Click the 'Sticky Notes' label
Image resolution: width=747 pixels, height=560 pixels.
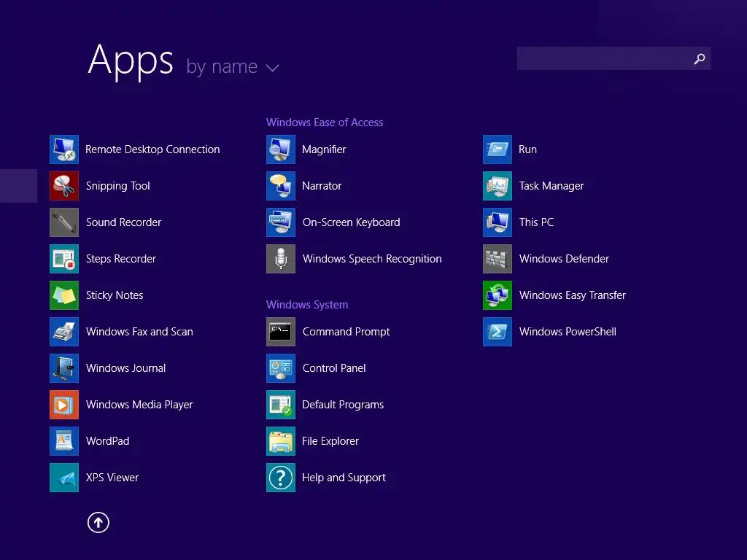coord(115,295)
